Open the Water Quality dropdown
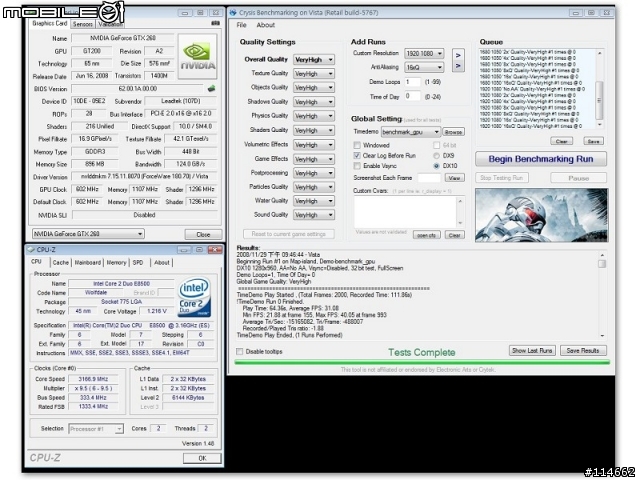The image size is (640, 480). pos(314,201)
